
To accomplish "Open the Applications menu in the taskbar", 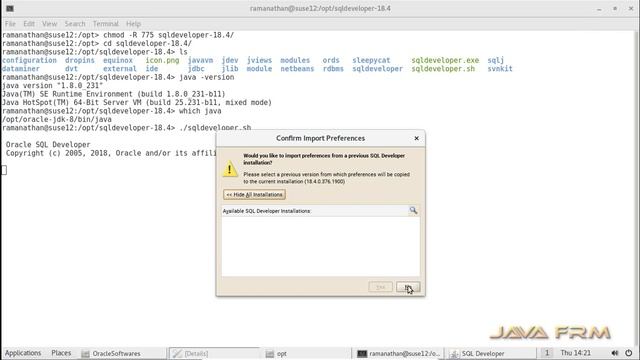I will (23, 353).
